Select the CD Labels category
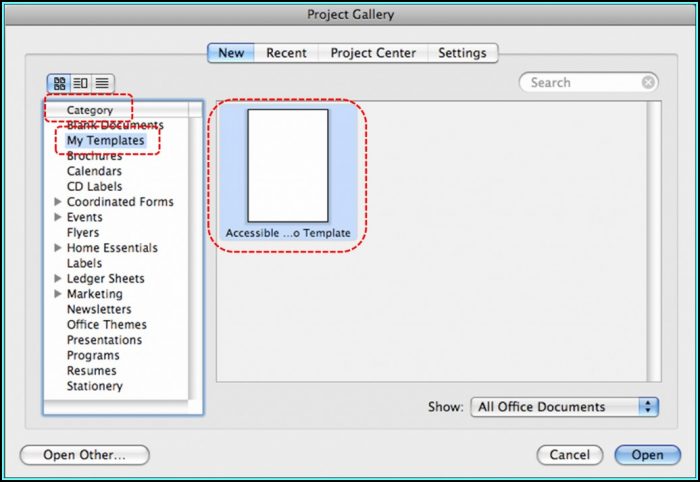The height and width of the screenshot is (482, 700). tap(94, 187)
